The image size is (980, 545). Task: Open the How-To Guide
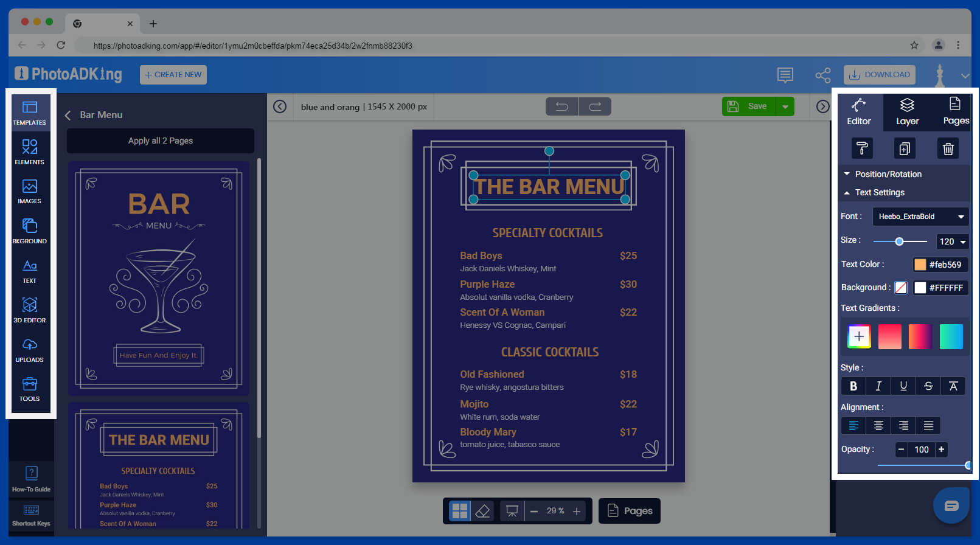pyautogui.click(x=31, y=479)
